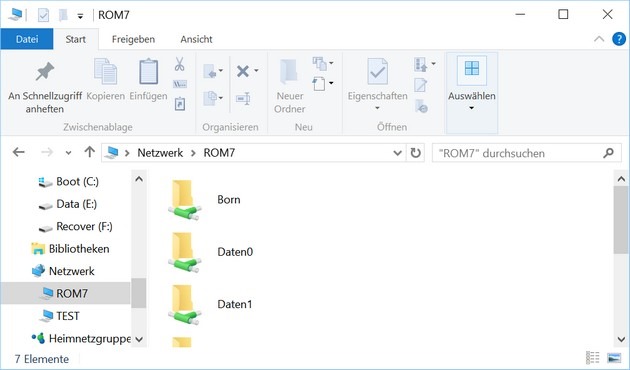
Task: Click the Einfügen clipboard icon
Action: tap(148, 72)
